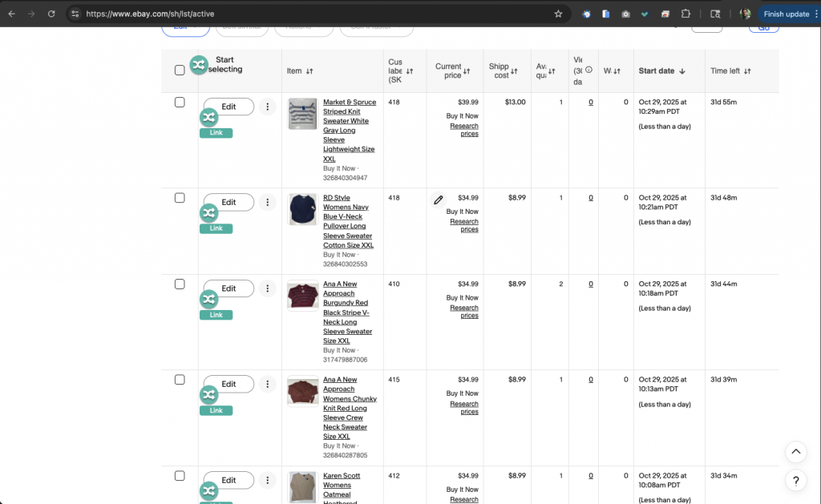Reload the page using browser refresh icon
821x504 pixels.
(x=51, y=14)
